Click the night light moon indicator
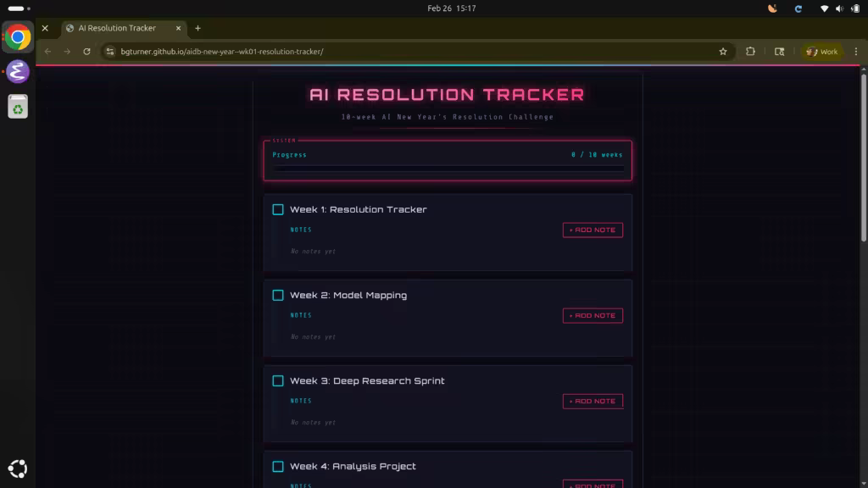 tap(772, 8)
